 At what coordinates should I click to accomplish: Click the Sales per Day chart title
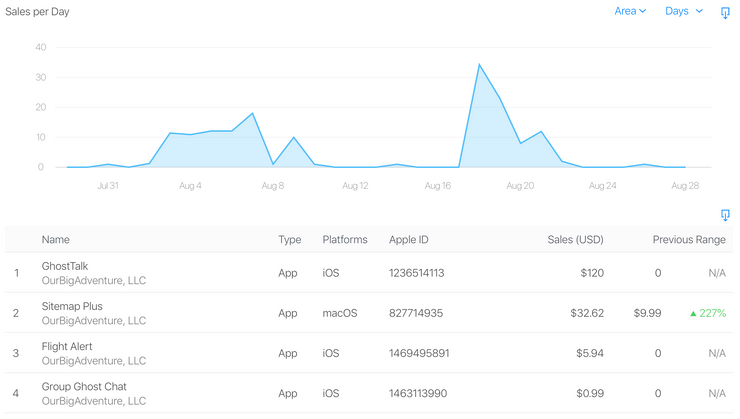point(38,11)
